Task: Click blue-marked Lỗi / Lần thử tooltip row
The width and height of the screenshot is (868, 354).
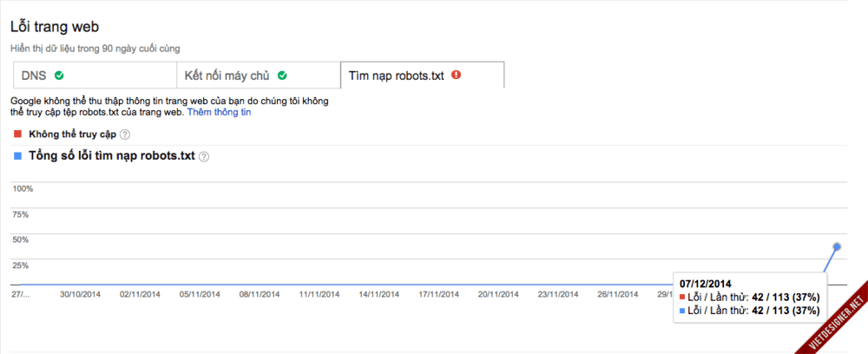Action: point(750,311)
